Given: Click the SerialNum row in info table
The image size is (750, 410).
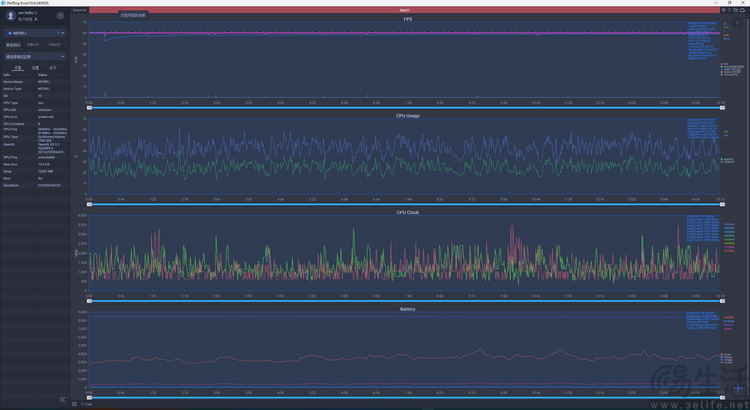Looking at the screenshot, I should click(35, 185).
